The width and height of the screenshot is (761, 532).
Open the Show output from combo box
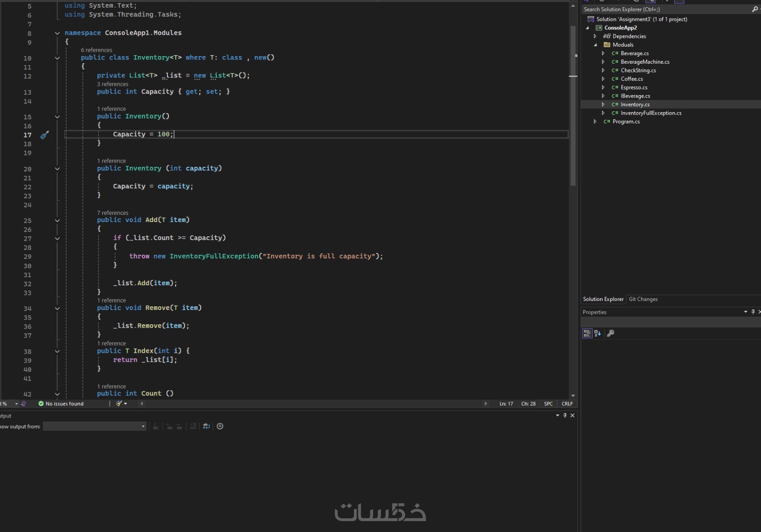tap(95, 426)
